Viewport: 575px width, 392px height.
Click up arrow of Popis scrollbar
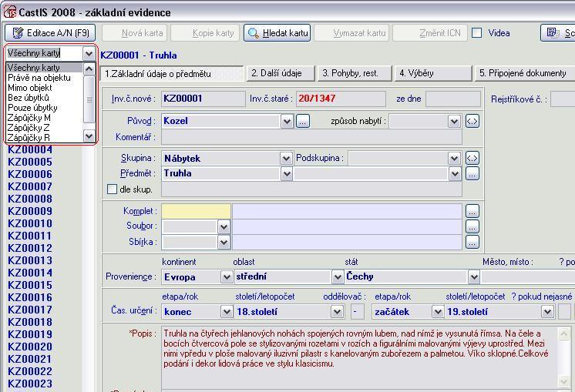click(x=563, y=333)
